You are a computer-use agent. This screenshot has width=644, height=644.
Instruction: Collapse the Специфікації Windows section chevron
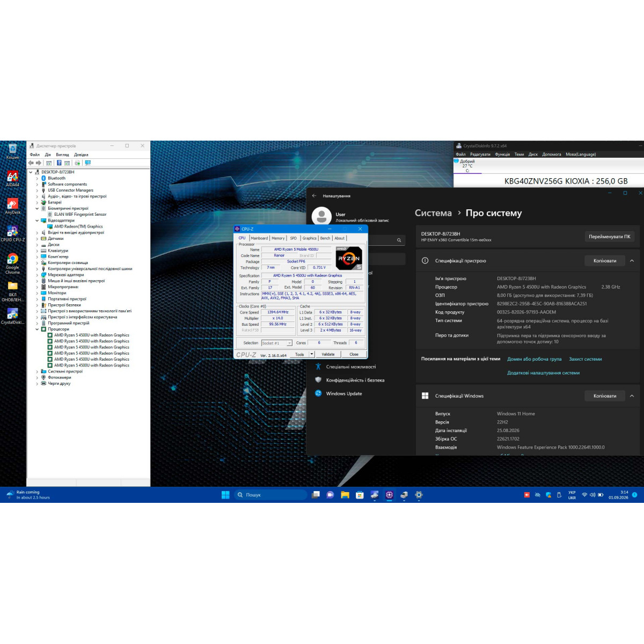click(632, 396)
